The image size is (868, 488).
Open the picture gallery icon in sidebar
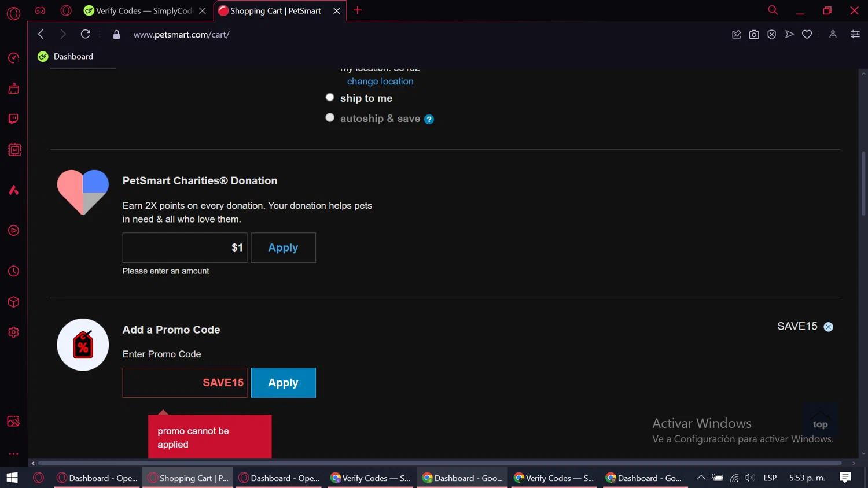13,421
